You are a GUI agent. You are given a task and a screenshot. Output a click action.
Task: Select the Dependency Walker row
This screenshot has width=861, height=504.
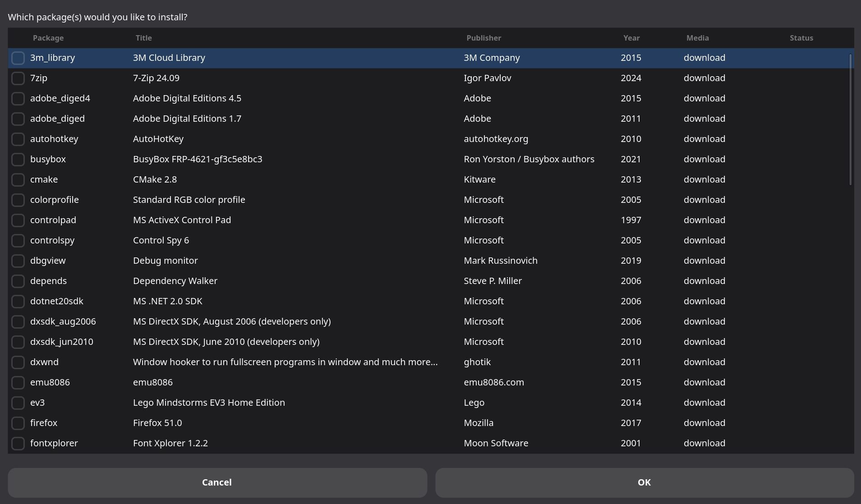click(x=175, y=281)
